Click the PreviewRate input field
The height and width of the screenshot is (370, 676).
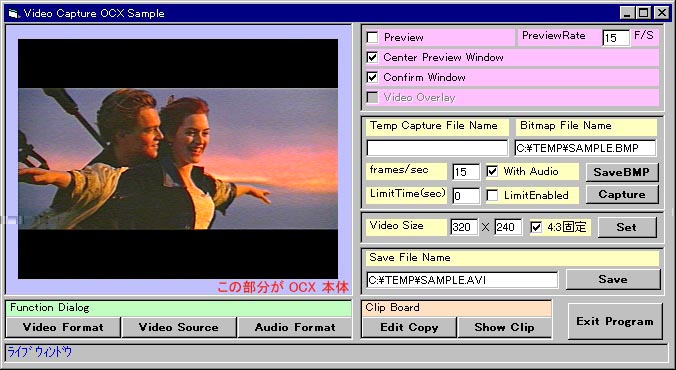[x=616, y=38]
